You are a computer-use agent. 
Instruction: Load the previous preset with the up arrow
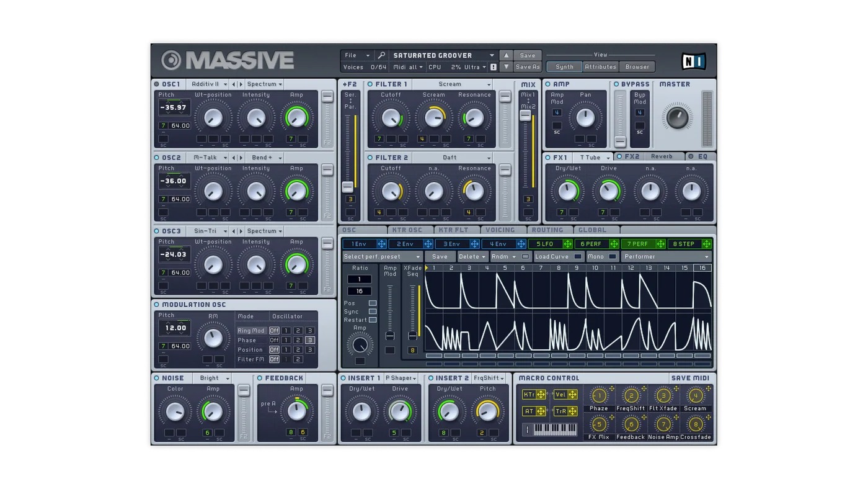click(507, 55)
